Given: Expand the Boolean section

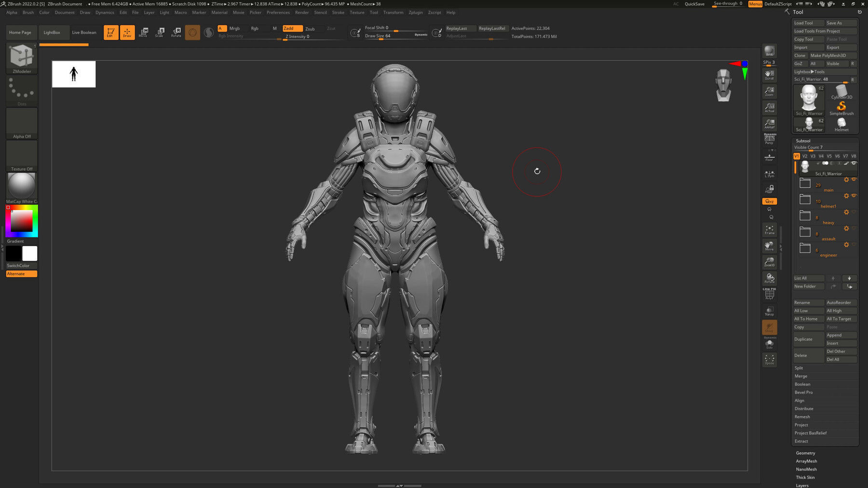Looking at the screenshot, I should tap(802, 384).
